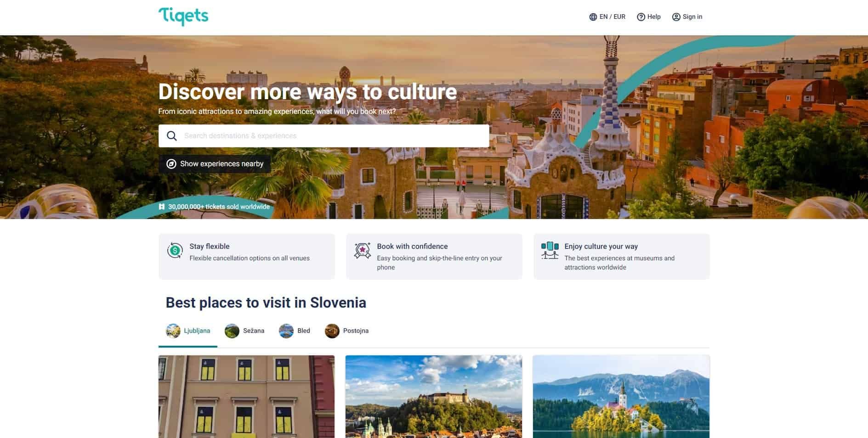The width and height of the screenshot is (868, 438).
Task: Open the Lake Bled island photo card
Action: tap(621, 397)
